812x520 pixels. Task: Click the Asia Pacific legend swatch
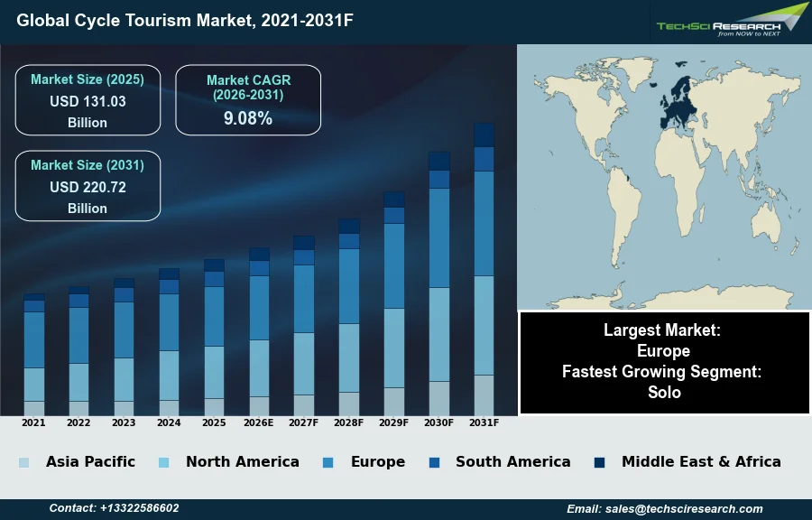[23, 462]
